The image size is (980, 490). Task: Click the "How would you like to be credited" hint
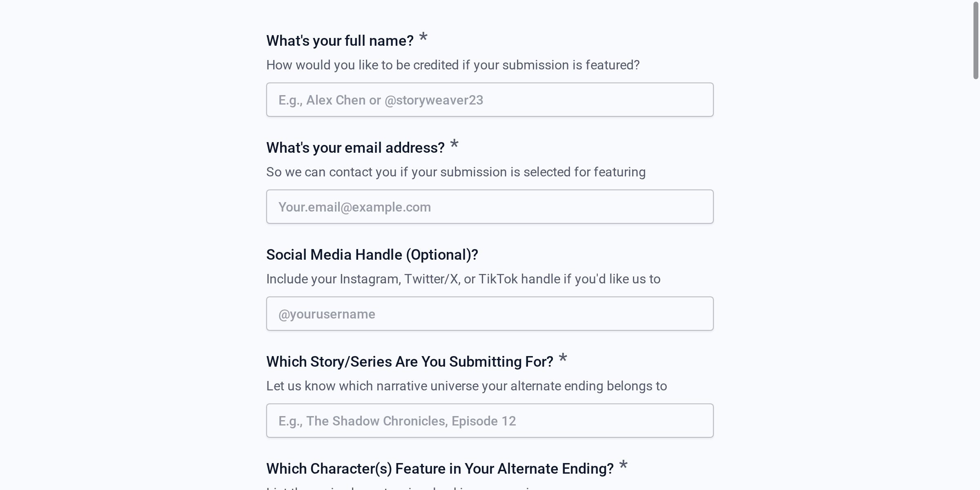click(x=453, y=65)
